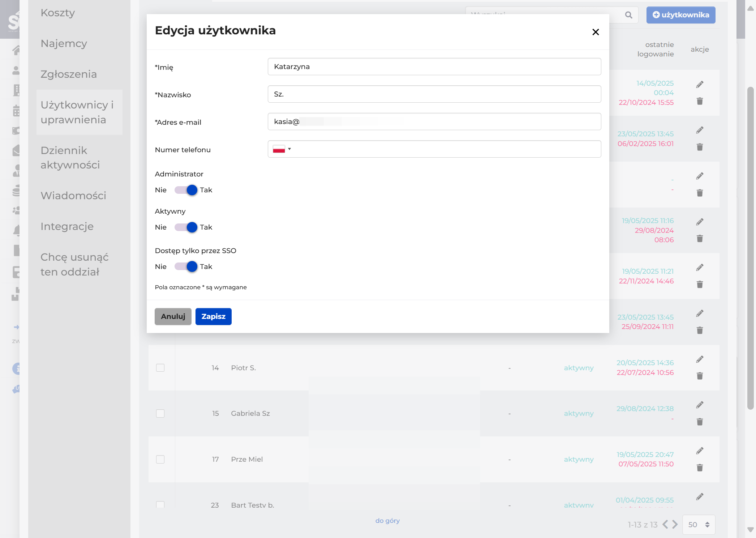Click the add użytkownika button
756x538 pixels.
coord(681,15)
